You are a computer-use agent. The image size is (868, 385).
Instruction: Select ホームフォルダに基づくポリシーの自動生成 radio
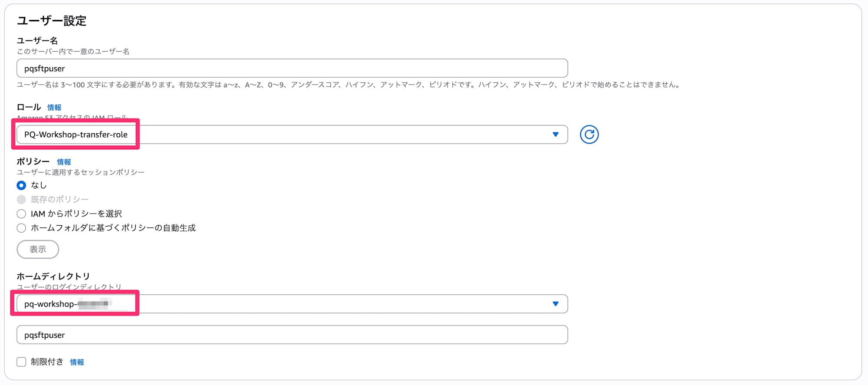tap(21, 228)
